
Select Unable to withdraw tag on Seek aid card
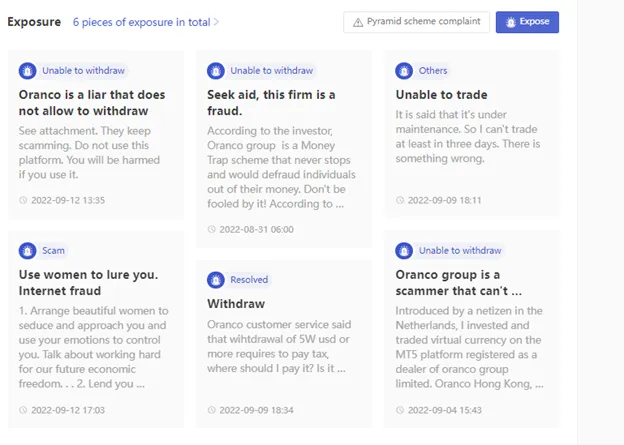pos(272,71)
